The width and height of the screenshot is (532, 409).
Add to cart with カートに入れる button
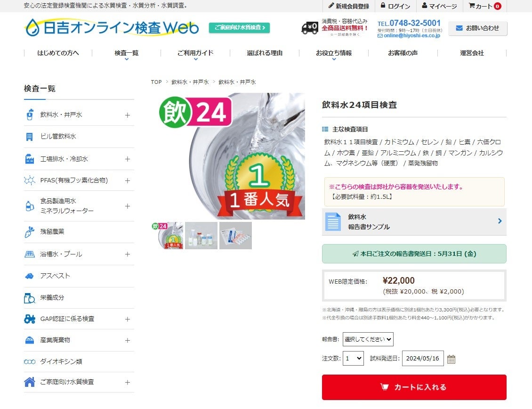tap(414, 387)
